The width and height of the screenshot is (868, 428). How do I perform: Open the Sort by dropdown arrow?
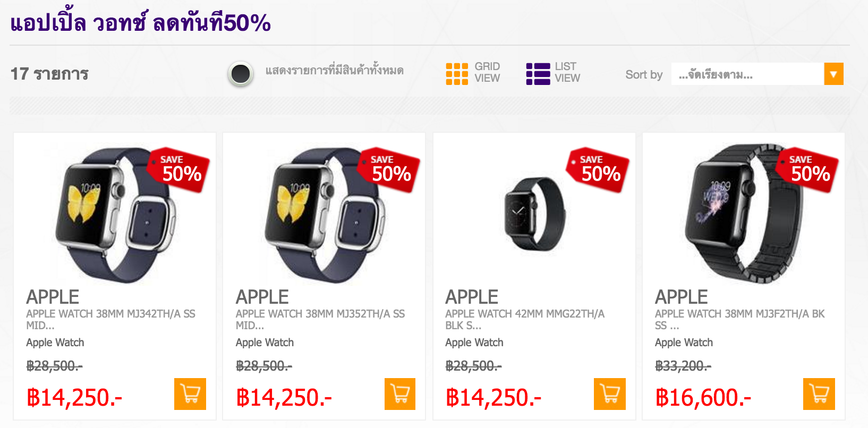click(x=833, y=74)
